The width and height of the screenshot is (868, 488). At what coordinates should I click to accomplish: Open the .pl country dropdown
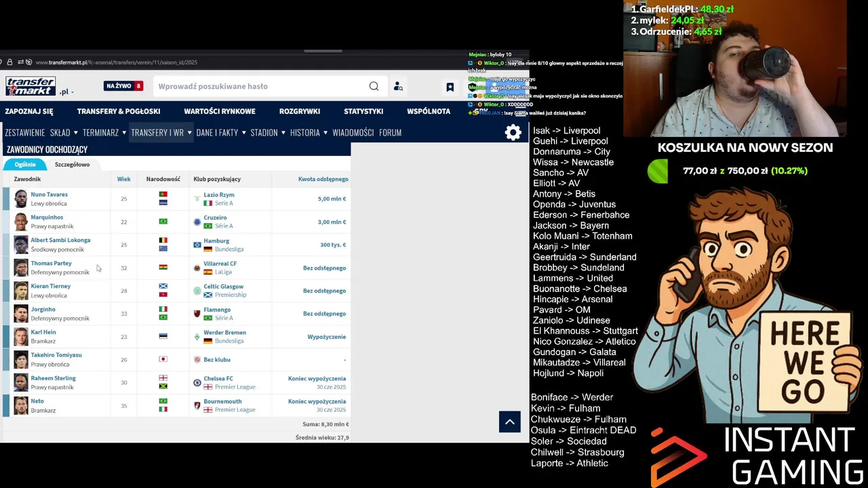click(x=66, y=91)
